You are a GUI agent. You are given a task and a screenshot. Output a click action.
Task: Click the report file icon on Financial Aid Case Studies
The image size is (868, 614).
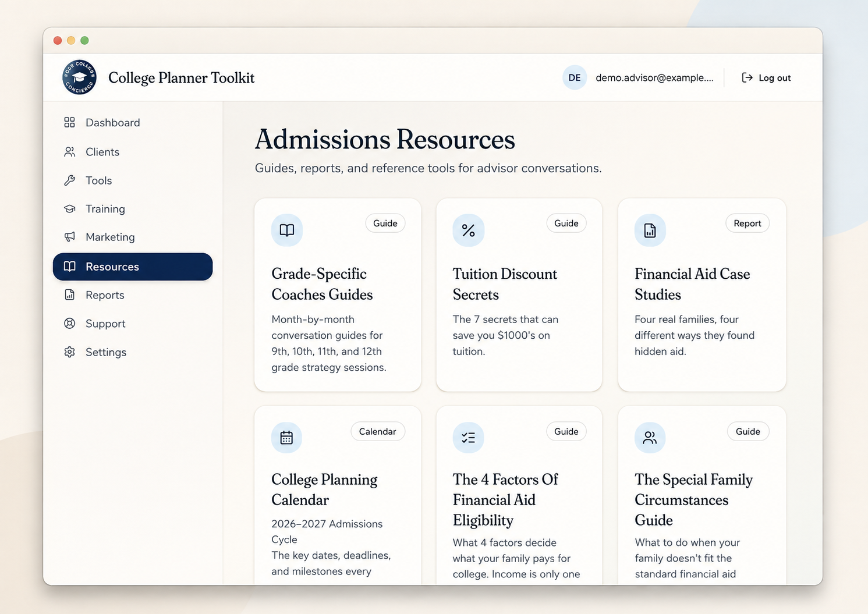click(650, 230)
